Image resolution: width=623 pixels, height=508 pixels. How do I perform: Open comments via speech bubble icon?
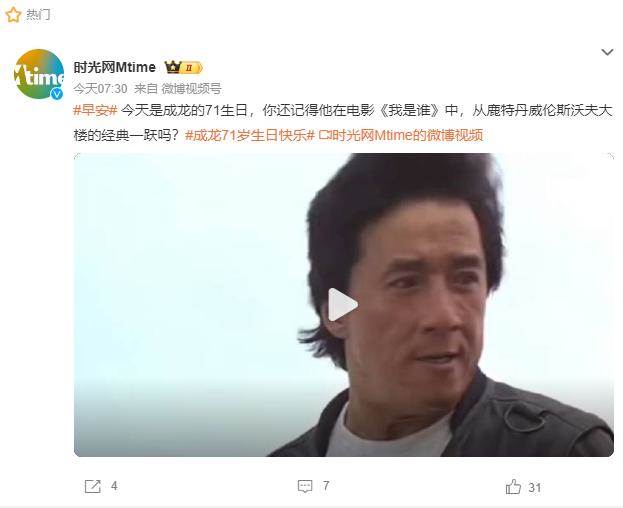click(x=305, y=486)
